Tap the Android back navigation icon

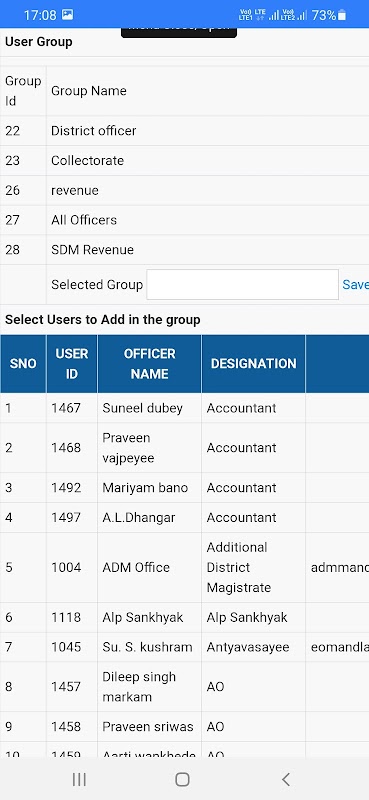(x=286, y=779)
